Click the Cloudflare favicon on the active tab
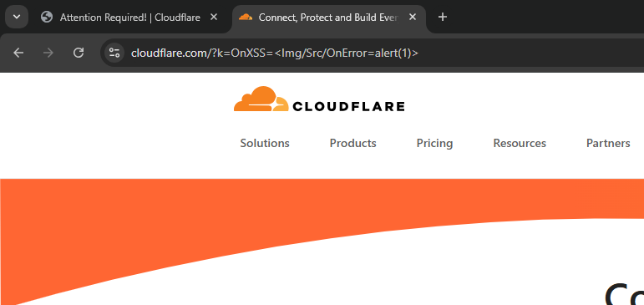644x305 pixels. [246, 17]
